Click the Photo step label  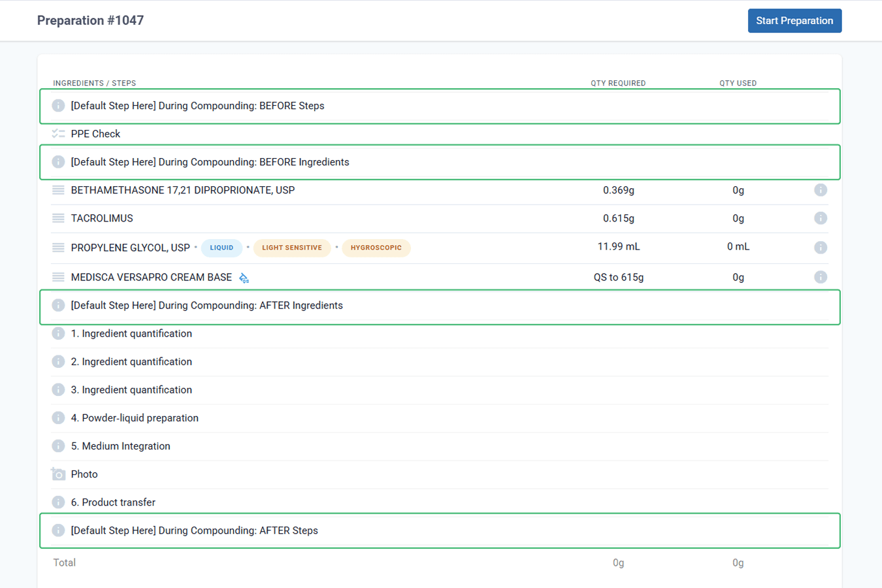click(x=84, y=474)
